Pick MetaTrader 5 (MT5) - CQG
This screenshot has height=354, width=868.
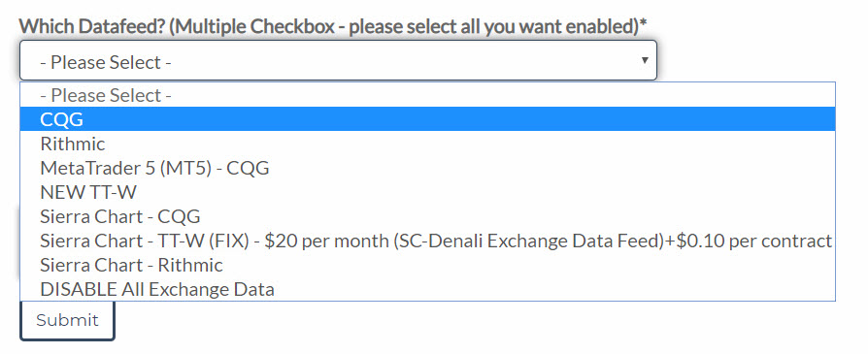[x=427, y=168]
